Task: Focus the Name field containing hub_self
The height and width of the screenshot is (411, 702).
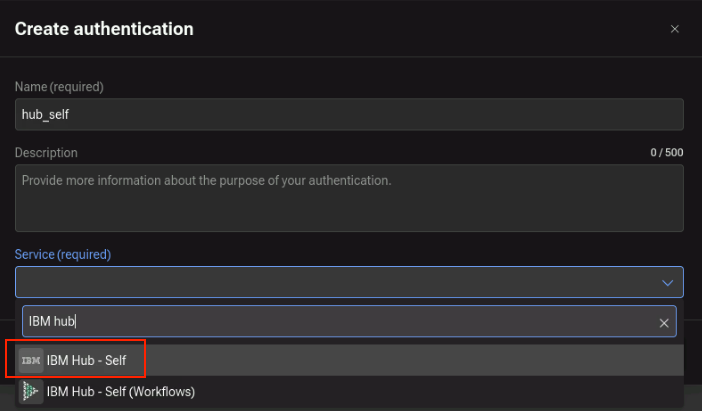Action: click(349, 115)
